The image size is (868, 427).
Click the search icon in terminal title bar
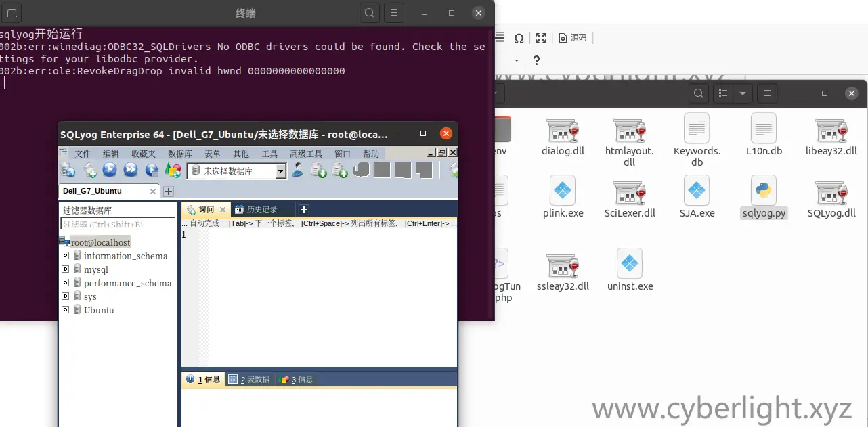point(369,13)
